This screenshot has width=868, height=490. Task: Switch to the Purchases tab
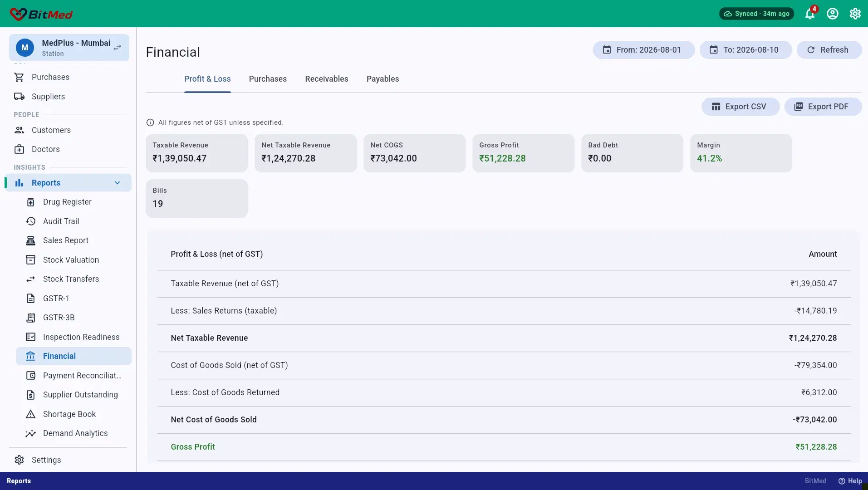point(268,79)
